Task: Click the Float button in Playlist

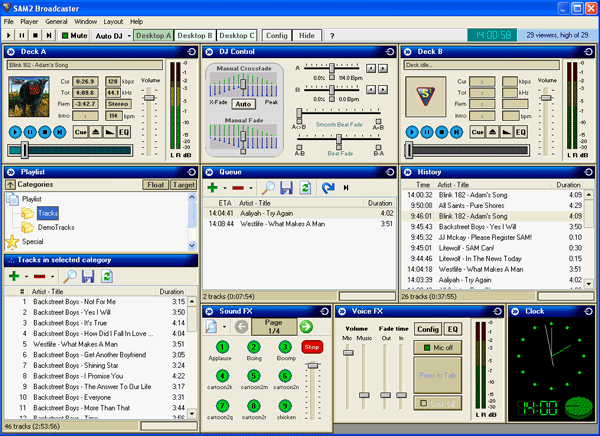Action: (155, 185)
